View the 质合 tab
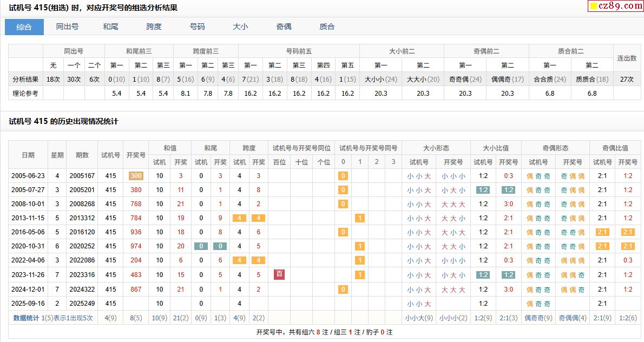 (x=327, y=27)
